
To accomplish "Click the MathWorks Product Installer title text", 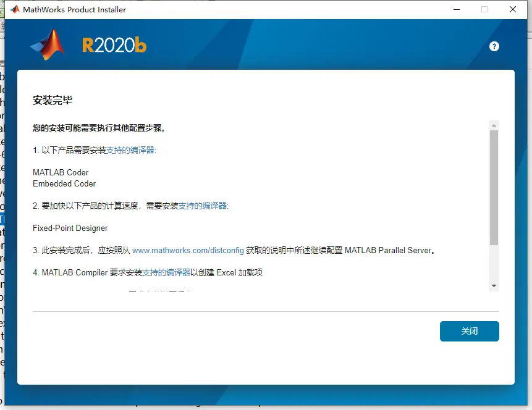I will (x=74, y=9).
